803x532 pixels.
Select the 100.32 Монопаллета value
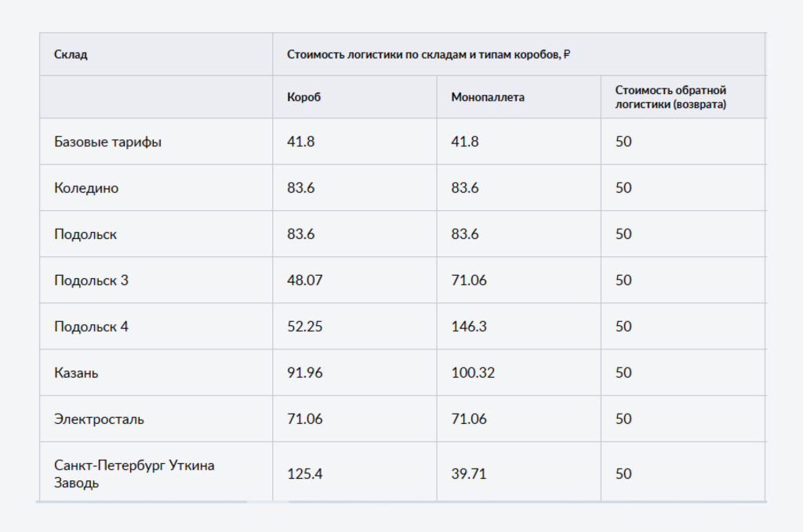coord(473,372)
